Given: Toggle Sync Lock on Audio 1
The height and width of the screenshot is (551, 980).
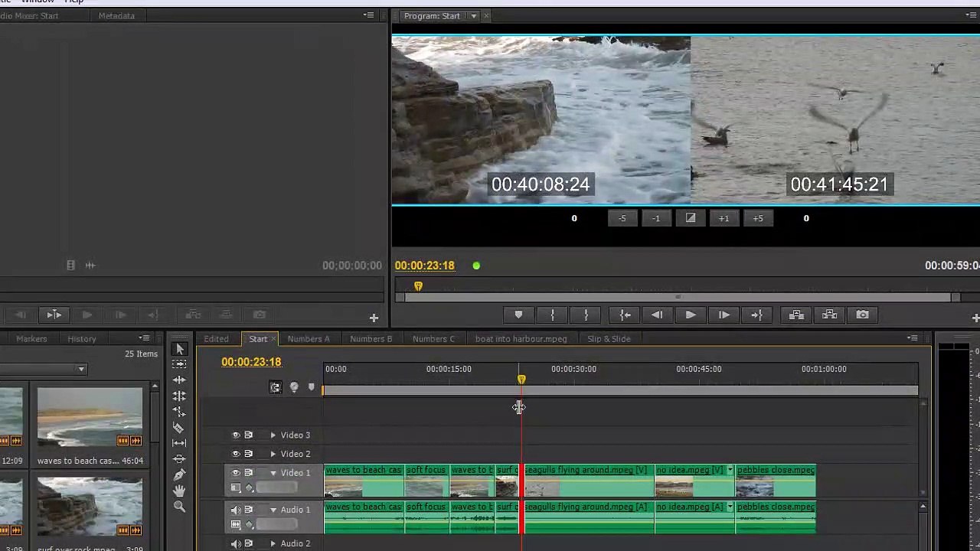Looking at the screenshot, I should coord(248,510).
